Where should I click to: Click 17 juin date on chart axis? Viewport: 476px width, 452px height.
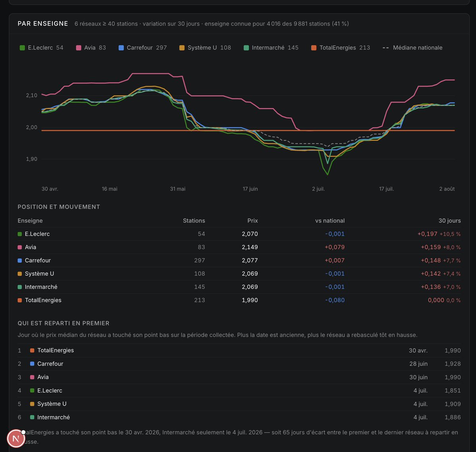click(x=250, y=189)
